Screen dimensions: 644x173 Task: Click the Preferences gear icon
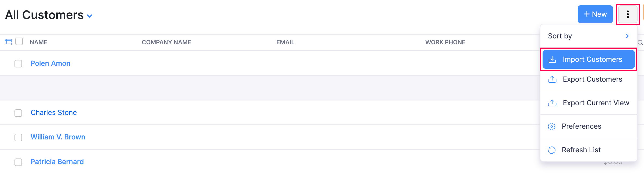point(552,126)
